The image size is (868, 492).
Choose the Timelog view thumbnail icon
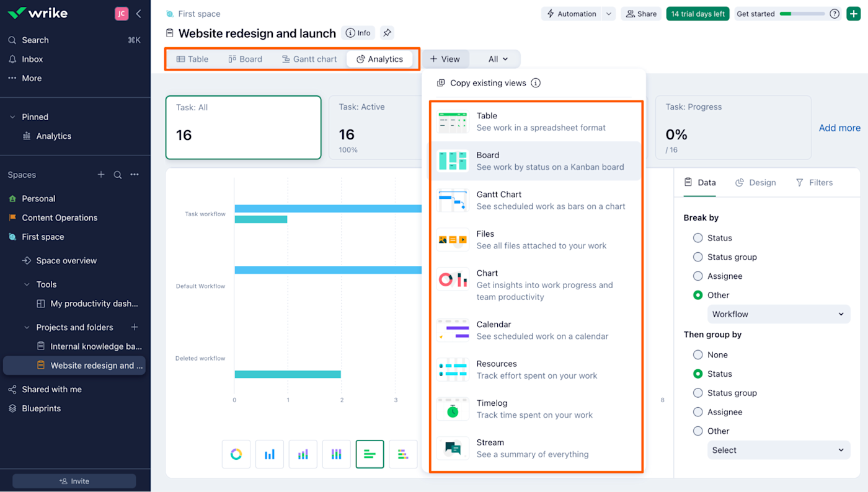pos(453,409)
